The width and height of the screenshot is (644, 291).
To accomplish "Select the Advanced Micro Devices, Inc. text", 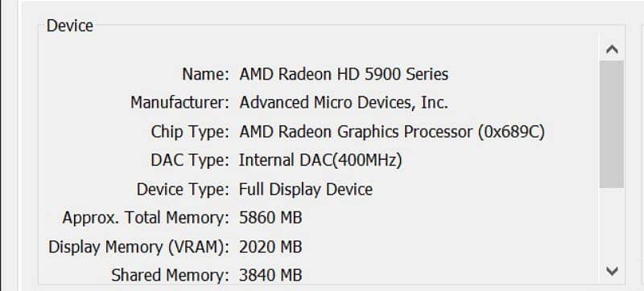I will click(344, 103).
